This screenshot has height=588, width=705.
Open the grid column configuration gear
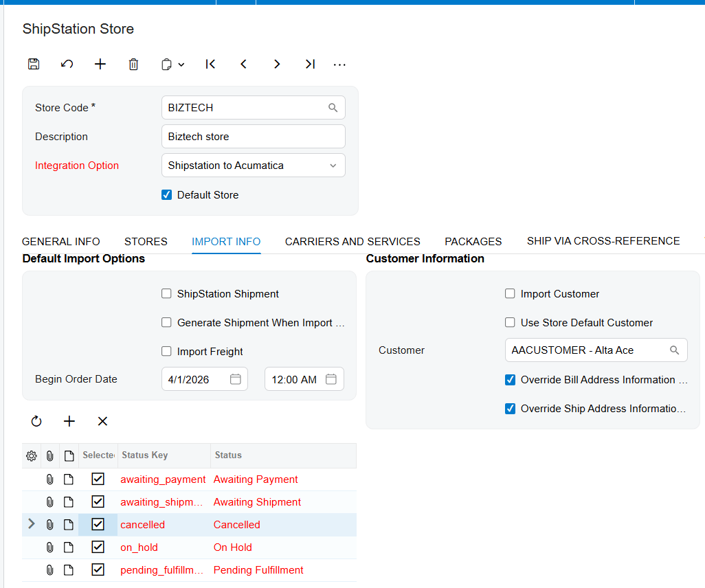point(32,456)
